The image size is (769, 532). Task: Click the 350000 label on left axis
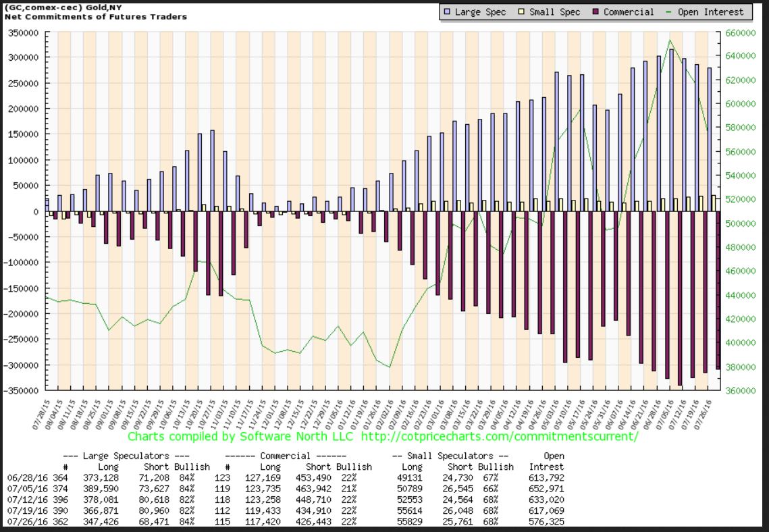[x=24, y=33]
